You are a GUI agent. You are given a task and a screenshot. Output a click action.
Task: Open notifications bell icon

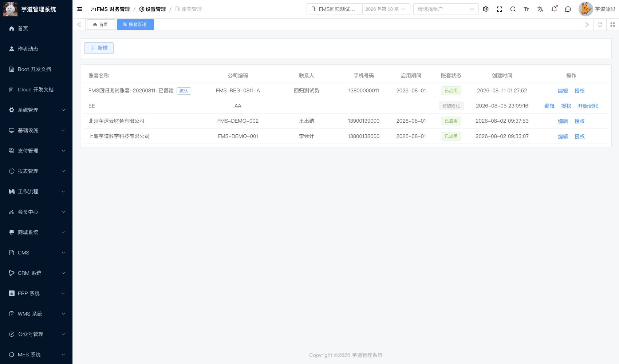(x=554, y=9)
